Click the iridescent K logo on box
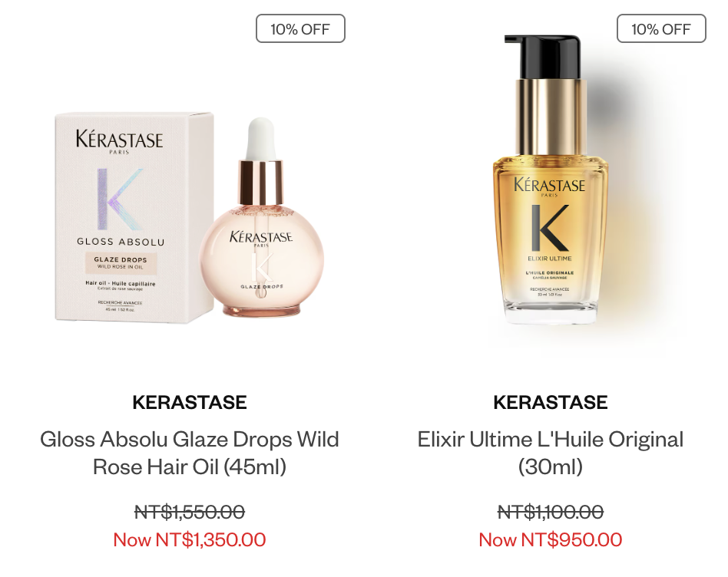 (x=118, y=199)
